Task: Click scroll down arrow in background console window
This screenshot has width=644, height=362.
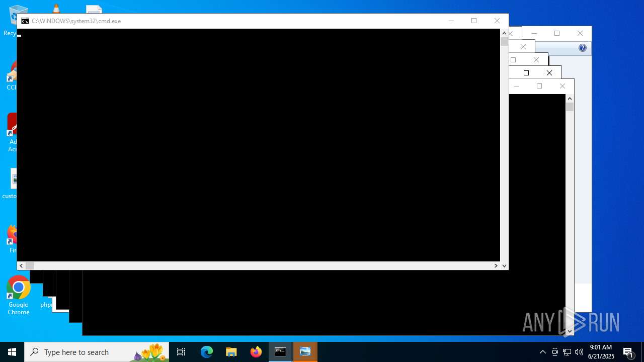Action: click(x=570, y=331)
